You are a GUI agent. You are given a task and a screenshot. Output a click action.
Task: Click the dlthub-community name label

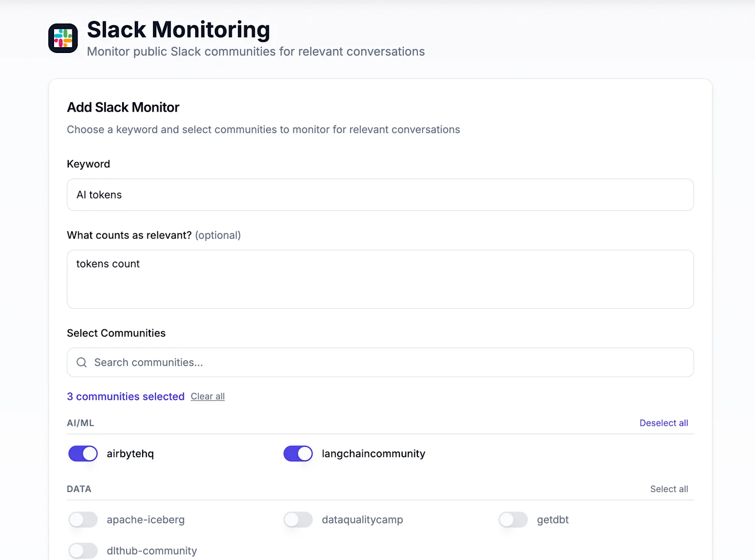point(152,551)
